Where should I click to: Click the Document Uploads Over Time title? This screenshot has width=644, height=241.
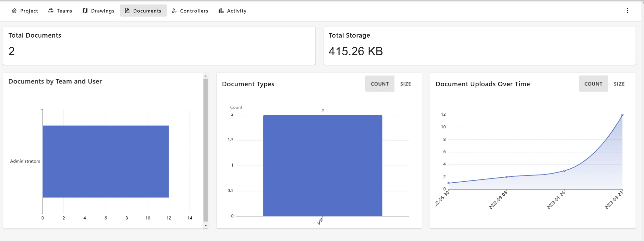[x=483, y=84]
